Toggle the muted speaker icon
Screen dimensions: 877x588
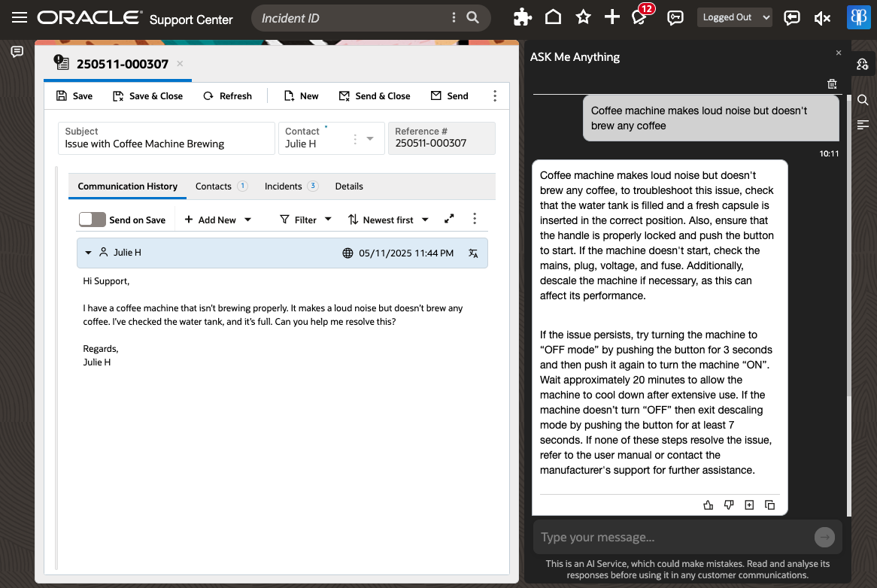[822, 18]
